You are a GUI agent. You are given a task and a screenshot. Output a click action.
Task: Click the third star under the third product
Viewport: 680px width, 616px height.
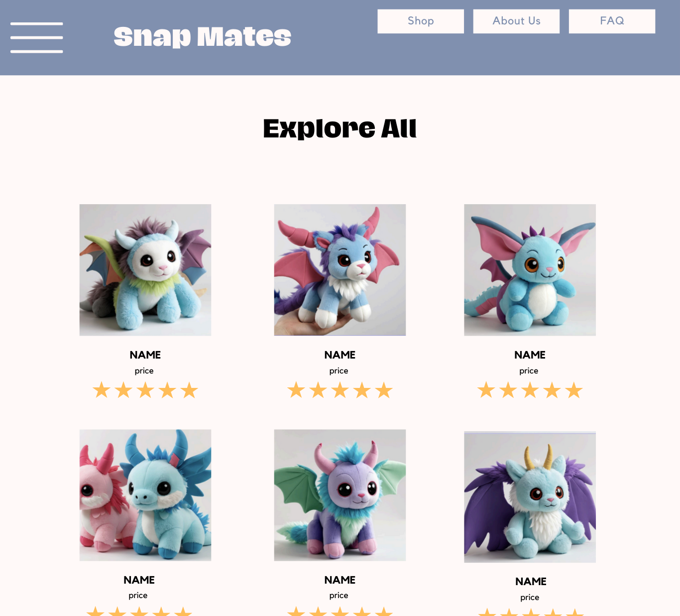click(x=530, y=390)
